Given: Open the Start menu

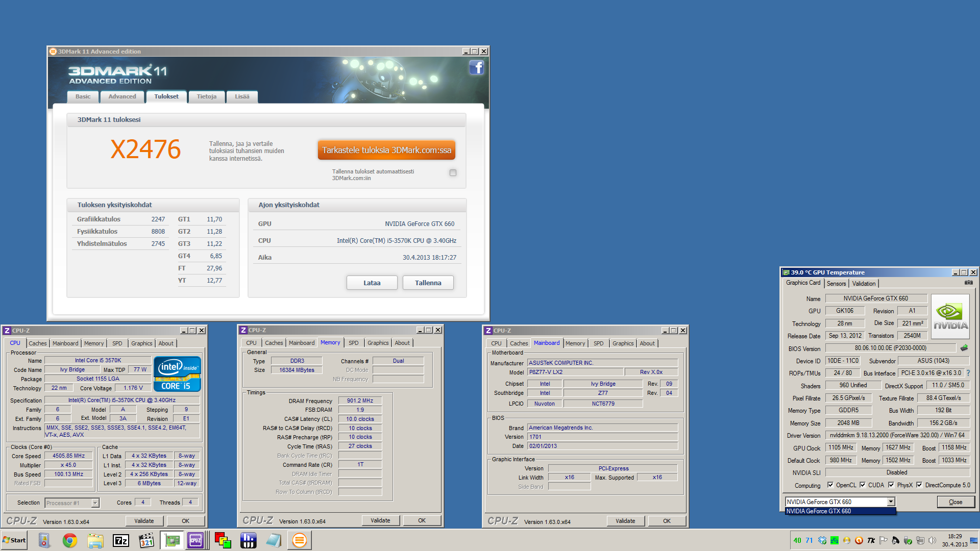Looking at the screenshot, I should [x=14, y=540].
